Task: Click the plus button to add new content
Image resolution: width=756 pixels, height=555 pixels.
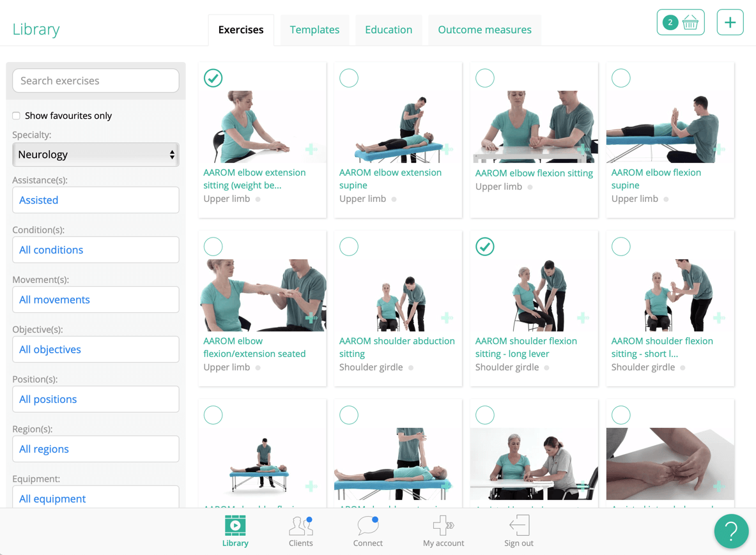Action: (730, 22)
